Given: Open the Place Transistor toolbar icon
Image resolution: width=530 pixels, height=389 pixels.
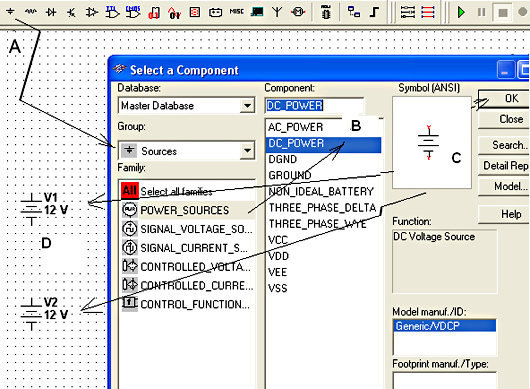Looking at the screenshot, I should (71, 13).
